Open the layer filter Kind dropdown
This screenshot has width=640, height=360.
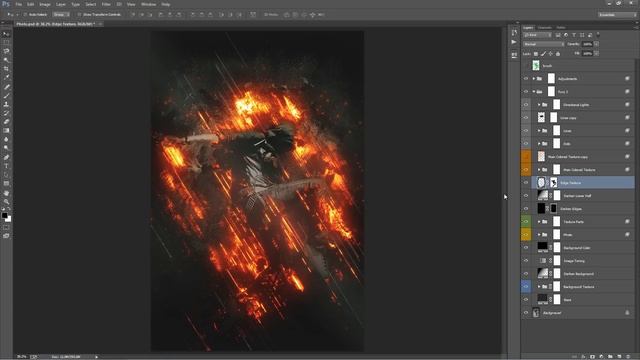click(538, 36)
